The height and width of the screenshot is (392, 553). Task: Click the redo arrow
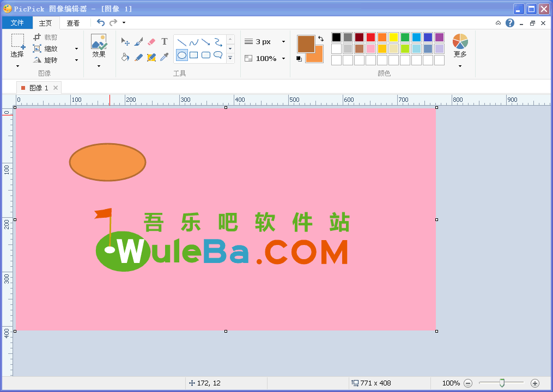(x=113, y=22)
